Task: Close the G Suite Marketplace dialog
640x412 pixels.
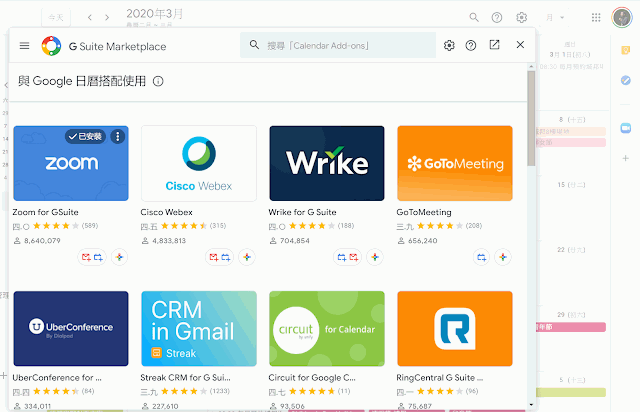Action: (x=520, y=45)
